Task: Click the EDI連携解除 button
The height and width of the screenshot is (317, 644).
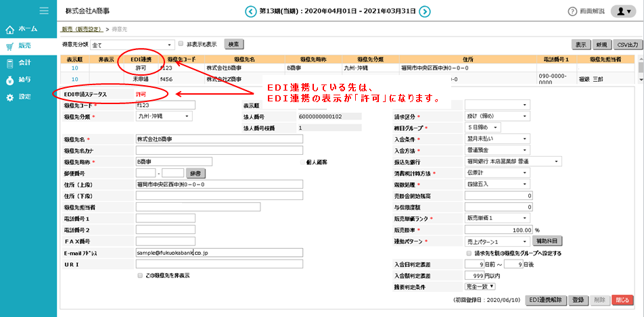Action: click(x=545, y=299)
